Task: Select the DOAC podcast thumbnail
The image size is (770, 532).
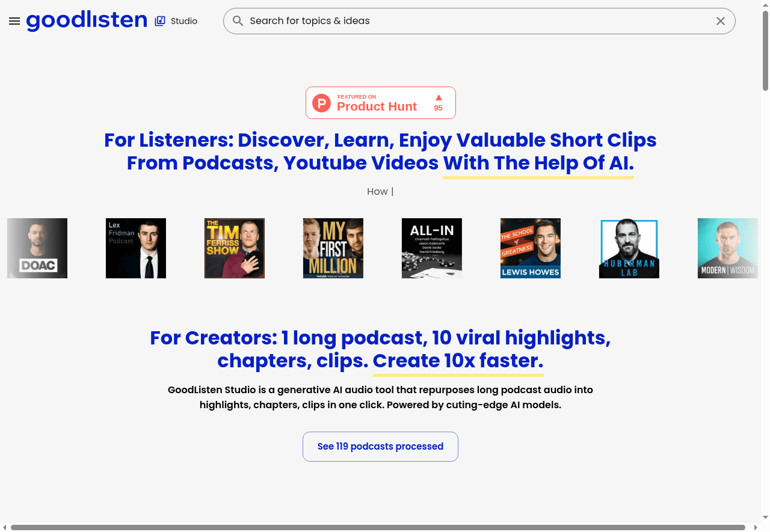Action: pyautogui.click(x=37, y=248)
